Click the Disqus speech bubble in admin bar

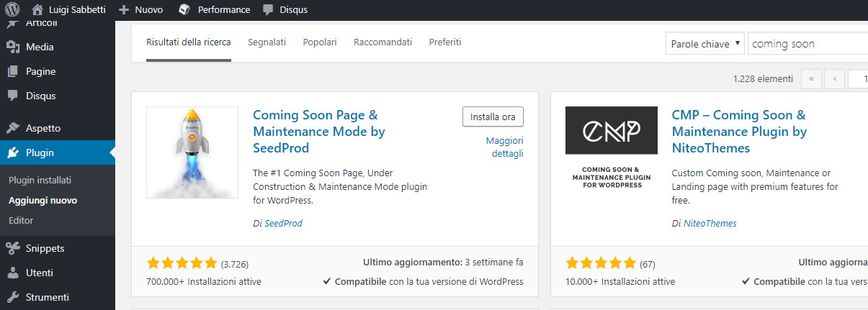click(x=268, y=10)
